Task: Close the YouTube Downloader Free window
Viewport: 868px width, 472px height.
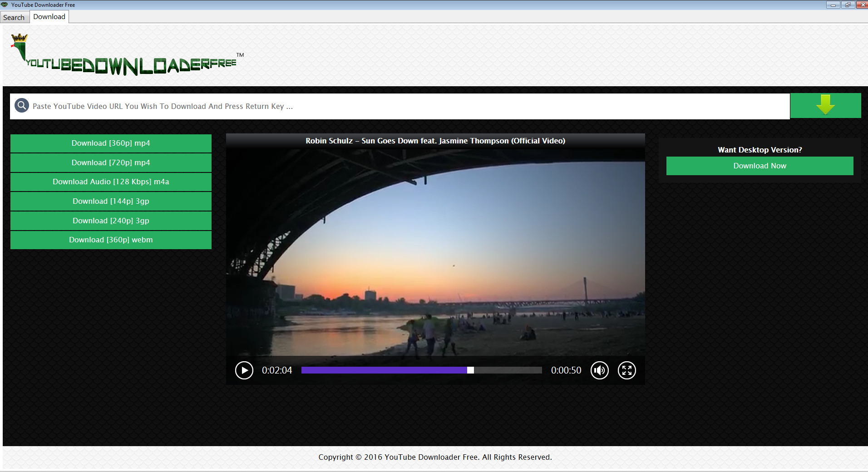Action: 862,5
